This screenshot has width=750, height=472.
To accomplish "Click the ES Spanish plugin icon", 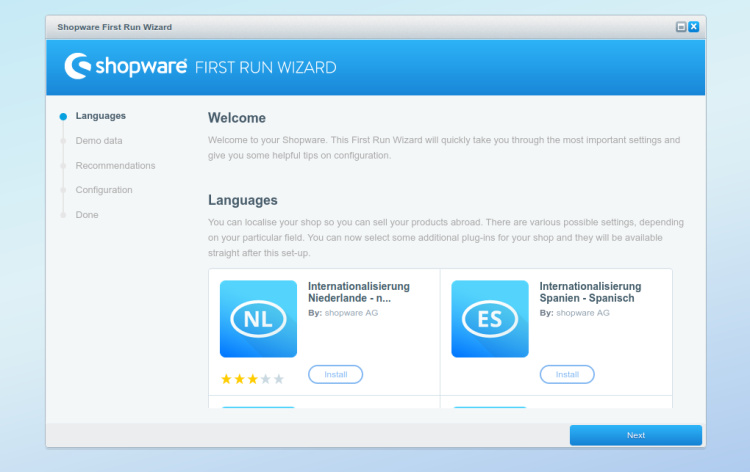I will point(490,318).
